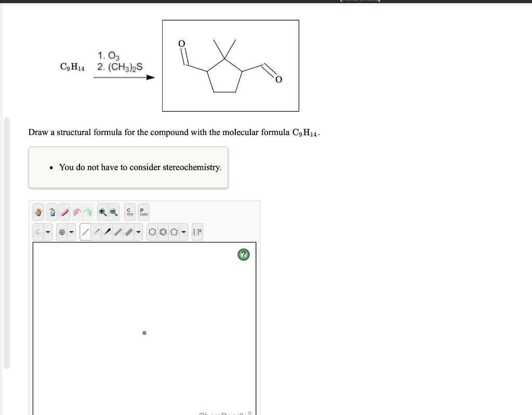Select the single bond drawing tool
532x415 pixels.
tap(86, 232)
